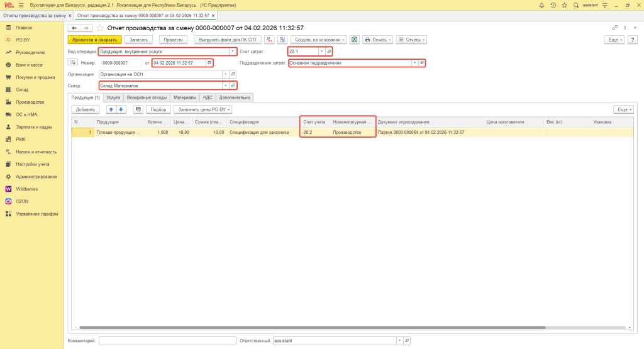The width and height of the screenshot is (644, 349).
Task: Select the Продукция (1) tab
Action: (86, 97)
